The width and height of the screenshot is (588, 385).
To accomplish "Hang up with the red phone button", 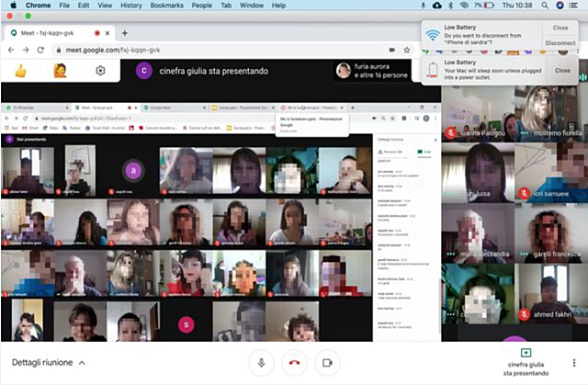I will point(294,363).
